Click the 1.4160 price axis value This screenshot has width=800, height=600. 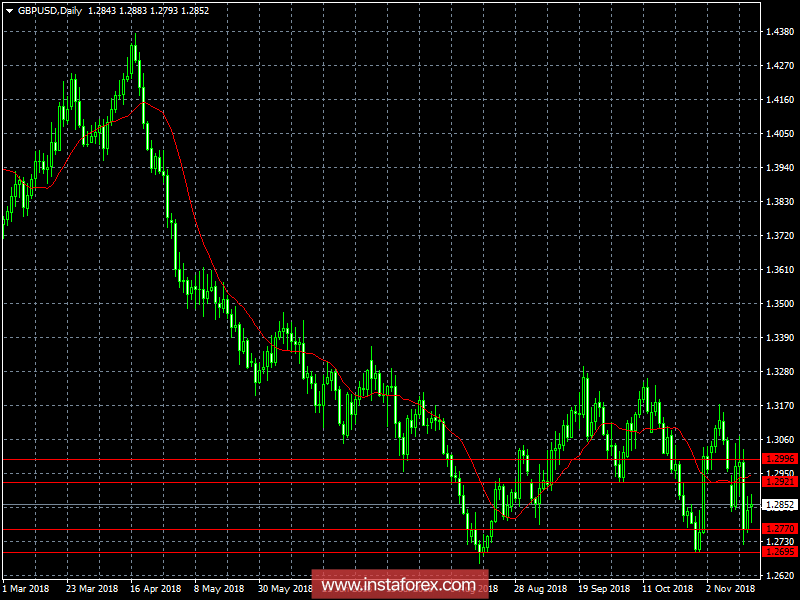point(780,99)
